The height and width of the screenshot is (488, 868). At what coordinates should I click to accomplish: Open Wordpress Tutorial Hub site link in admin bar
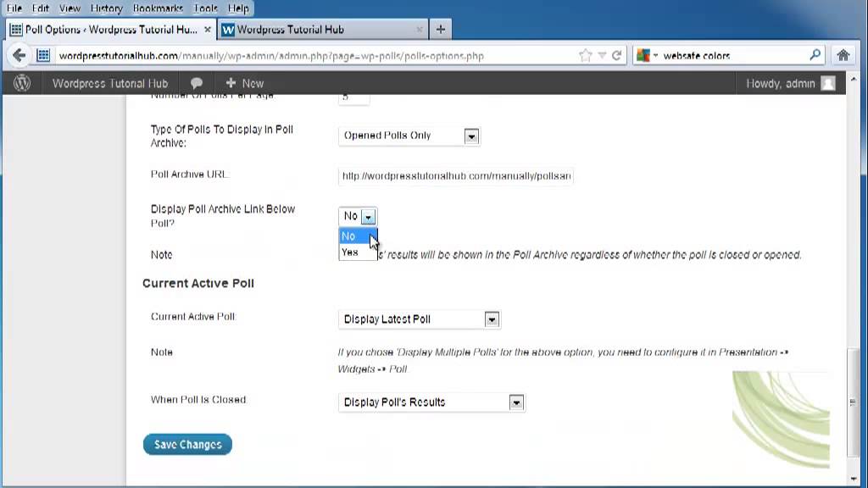[x=109, y=84]
